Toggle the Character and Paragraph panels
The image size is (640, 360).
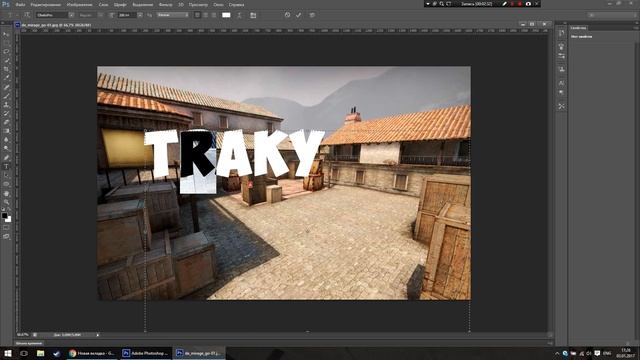pos(253,15)
